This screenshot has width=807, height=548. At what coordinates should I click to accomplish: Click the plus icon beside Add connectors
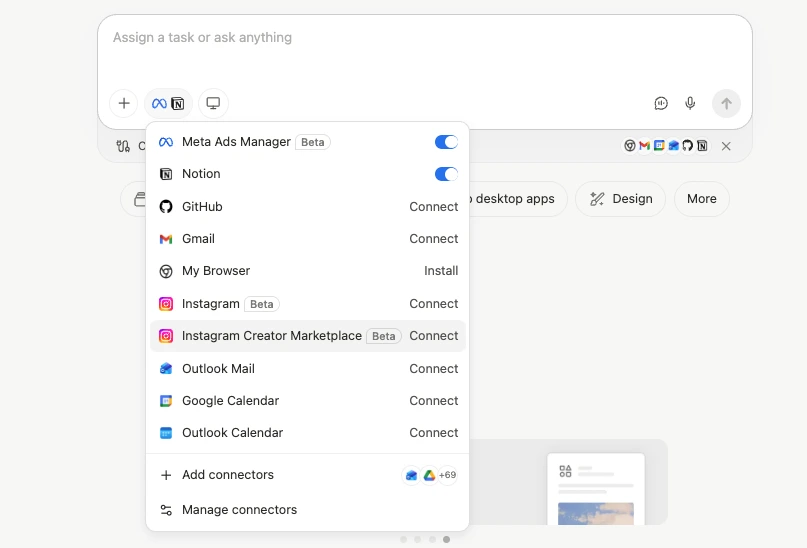(x=166, y=475)
